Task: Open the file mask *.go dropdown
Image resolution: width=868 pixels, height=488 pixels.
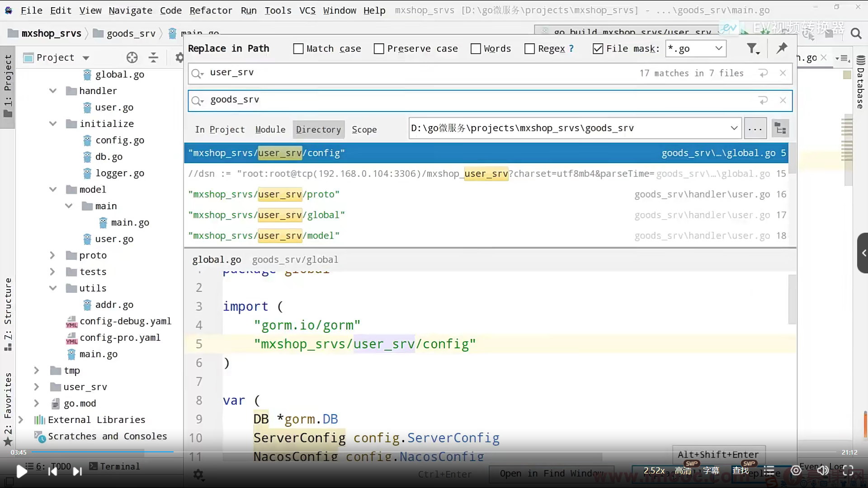Action: (x=718, y=48)
